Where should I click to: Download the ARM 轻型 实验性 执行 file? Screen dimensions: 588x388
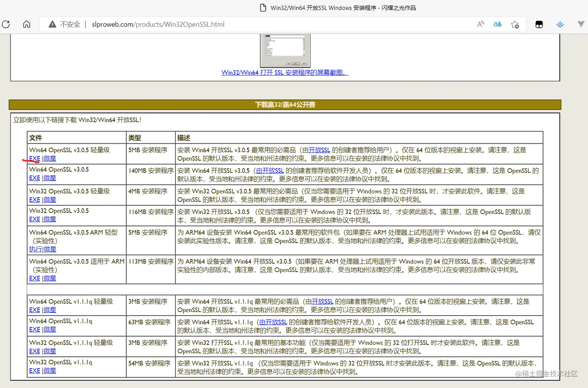coord(35,249)
